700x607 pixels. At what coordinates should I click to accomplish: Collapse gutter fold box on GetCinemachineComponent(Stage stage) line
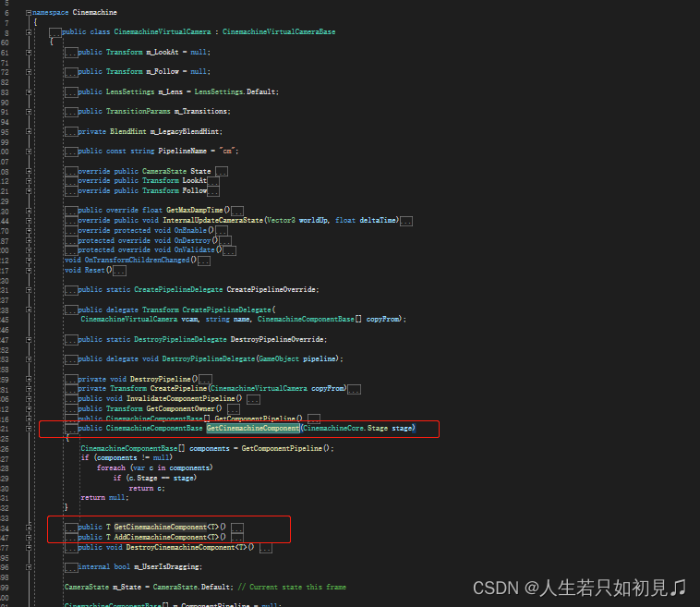click(29, 429)
